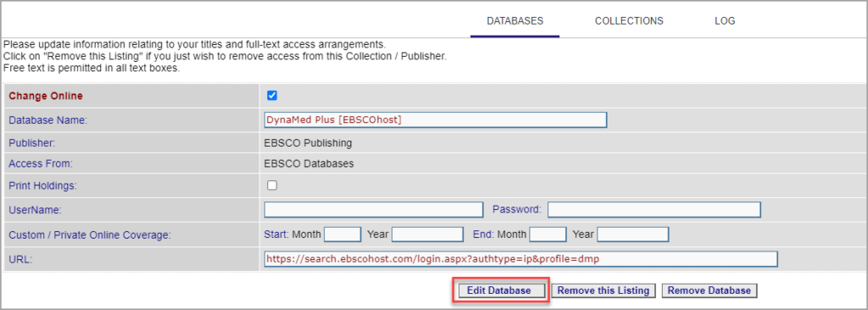The image size is (868, 310).
Task: Click the Edit Database button
Action: (x=502, y=291)
